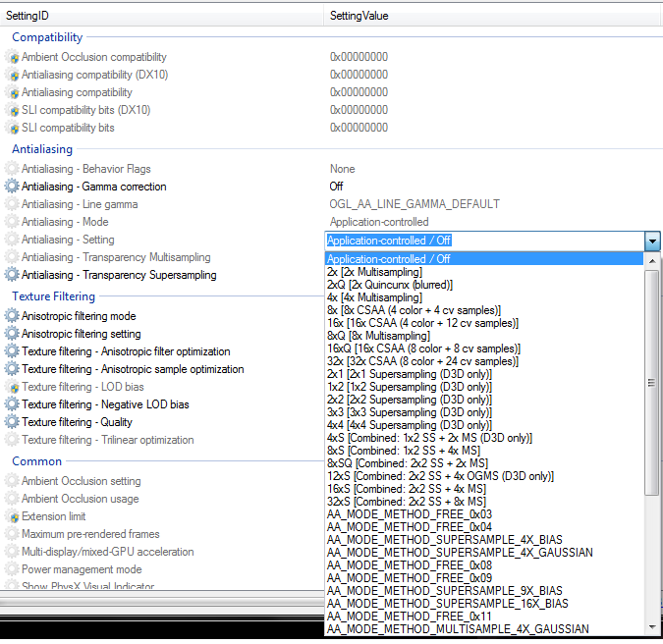Choose 2x2 Supersampling (D3D only) option

[x=484, y=400]
